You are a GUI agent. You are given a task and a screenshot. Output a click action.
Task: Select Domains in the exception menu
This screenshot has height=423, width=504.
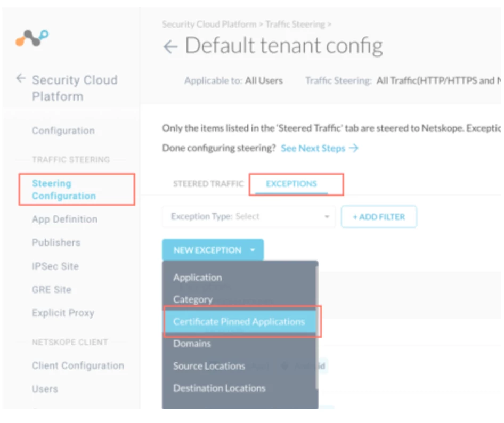(192, 344)
